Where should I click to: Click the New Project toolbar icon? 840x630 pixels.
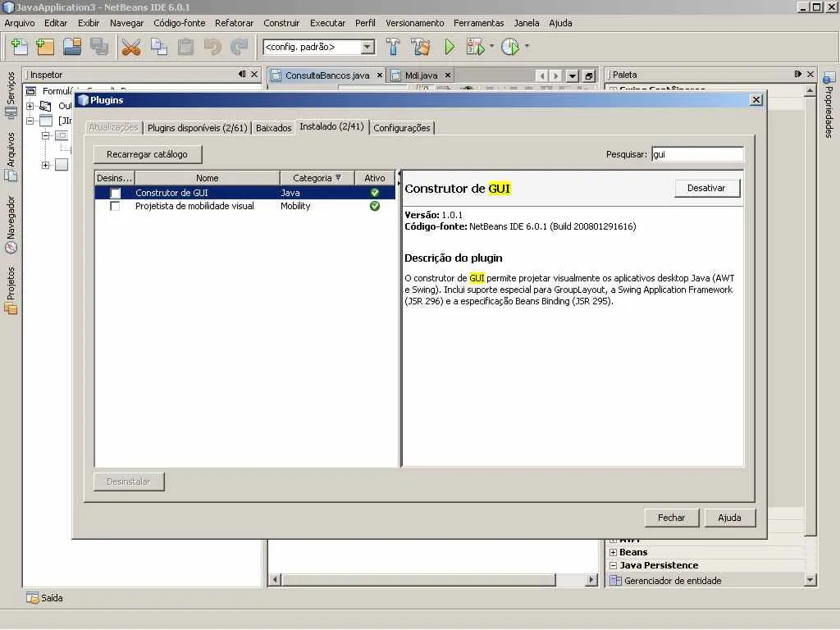(x=45, y=47)
